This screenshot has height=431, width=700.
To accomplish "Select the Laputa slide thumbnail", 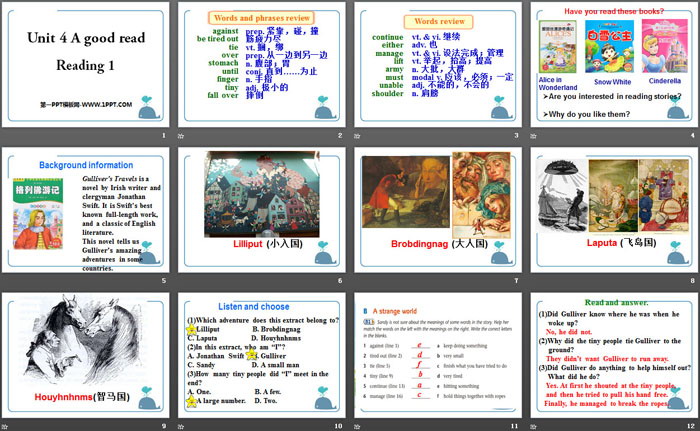I will point(614,210).
